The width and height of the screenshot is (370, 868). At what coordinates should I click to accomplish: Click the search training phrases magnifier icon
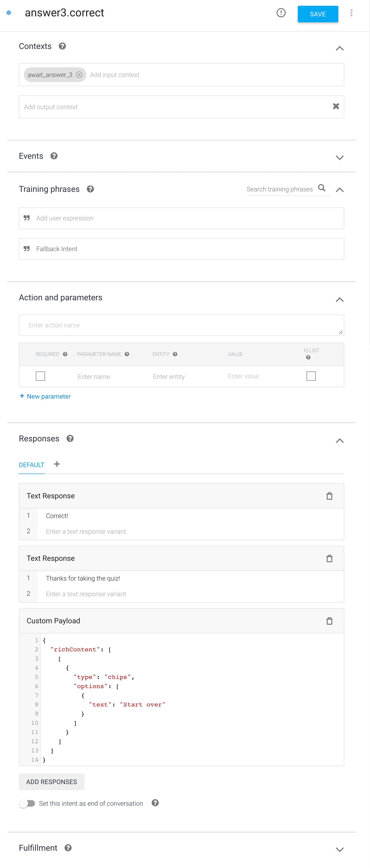(322, 188)
